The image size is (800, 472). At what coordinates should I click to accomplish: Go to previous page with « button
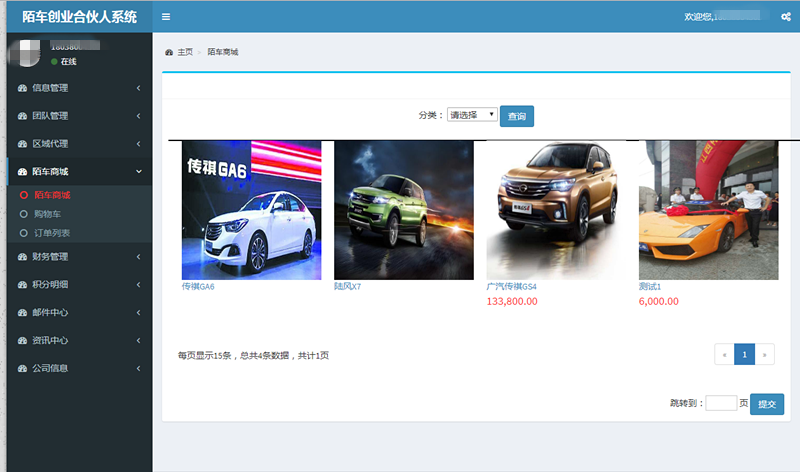[724, 355]
